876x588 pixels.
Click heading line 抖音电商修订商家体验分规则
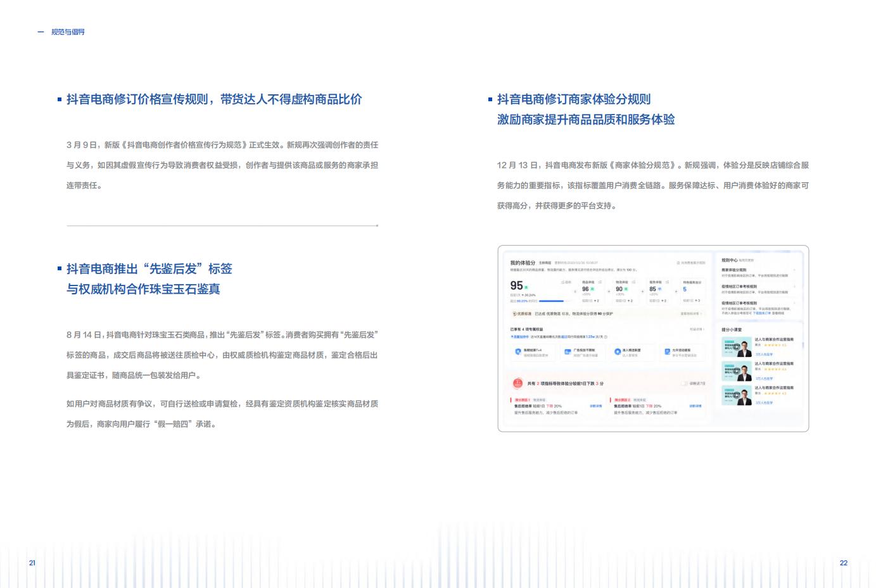click(x=574, y=99)
